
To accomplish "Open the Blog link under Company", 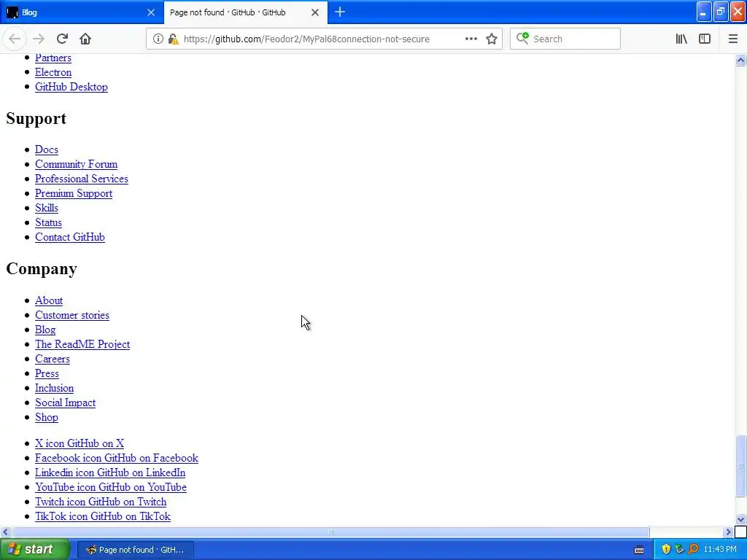I will click(45, 330).
